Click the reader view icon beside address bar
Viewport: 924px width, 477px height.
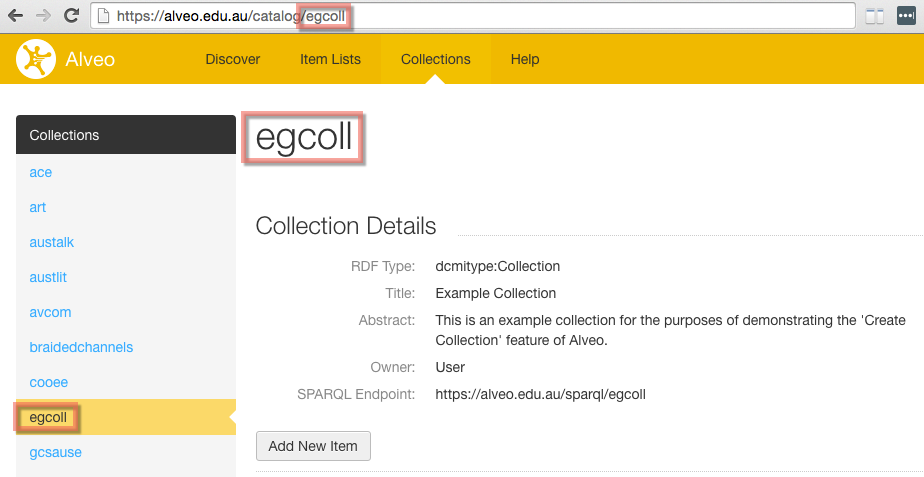874,16
